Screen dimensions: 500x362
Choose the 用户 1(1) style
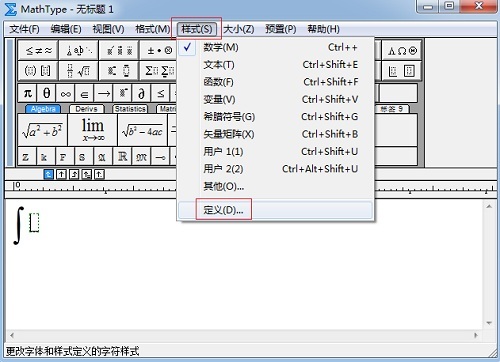point(275,152)
